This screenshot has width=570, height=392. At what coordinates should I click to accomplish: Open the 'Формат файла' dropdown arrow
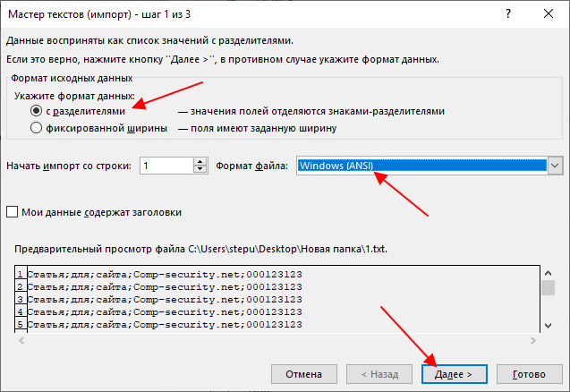pyautogui.click(x=555, y=166)
